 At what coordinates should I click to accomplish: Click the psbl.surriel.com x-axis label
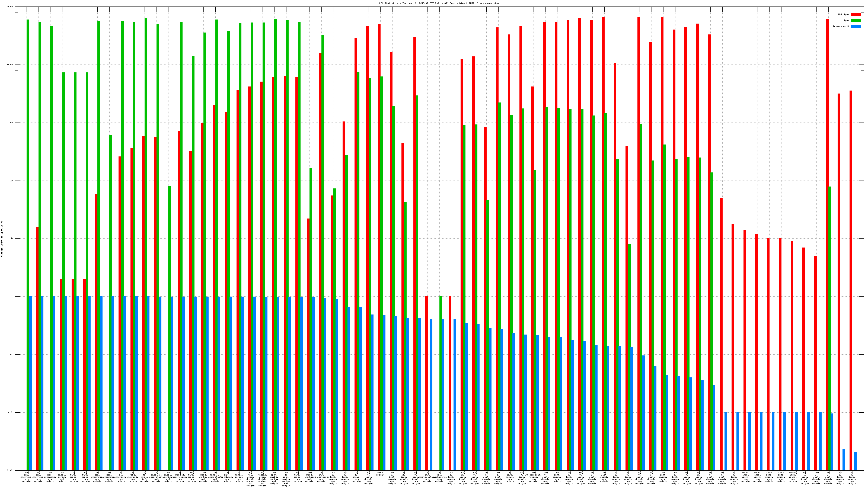point(133,477)
